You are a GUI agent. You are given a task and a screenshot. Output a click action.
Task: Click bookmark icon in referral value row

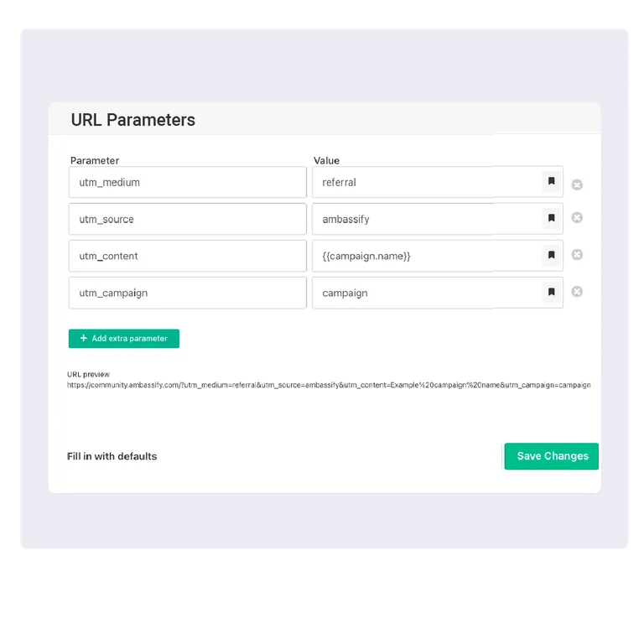[x=551, y=181]
